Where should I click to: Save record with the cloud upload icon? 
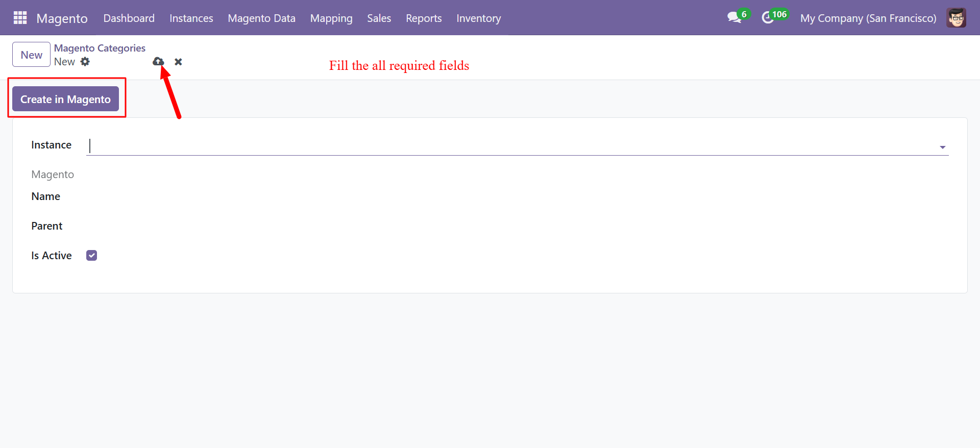pyautogui.click(x=158, y=62)
